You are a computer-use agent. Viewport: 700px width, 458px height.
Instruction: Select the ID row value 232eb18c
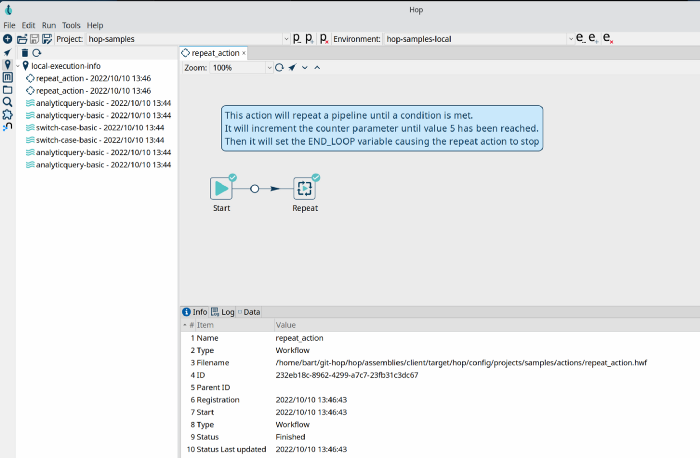347,375
